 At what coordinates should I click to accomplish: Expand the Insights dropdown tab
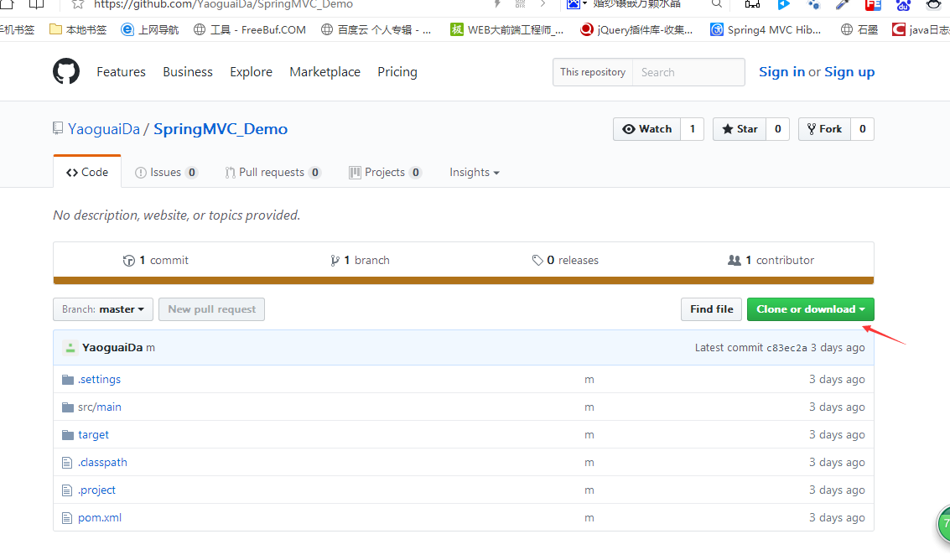pos(474,173)
